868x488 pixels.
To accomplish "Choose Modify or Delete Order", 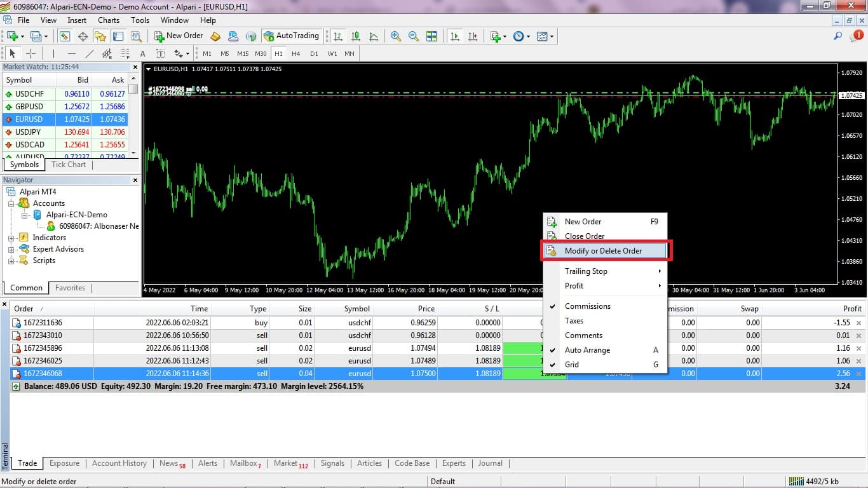I will tap(604, 251).
